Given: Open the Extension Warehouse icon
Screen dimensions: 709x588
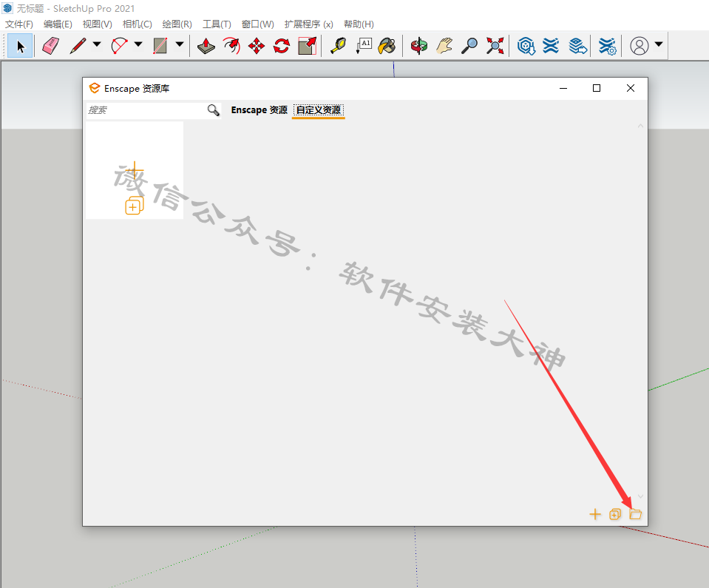Looking at the screenshot, I should 551,46.
